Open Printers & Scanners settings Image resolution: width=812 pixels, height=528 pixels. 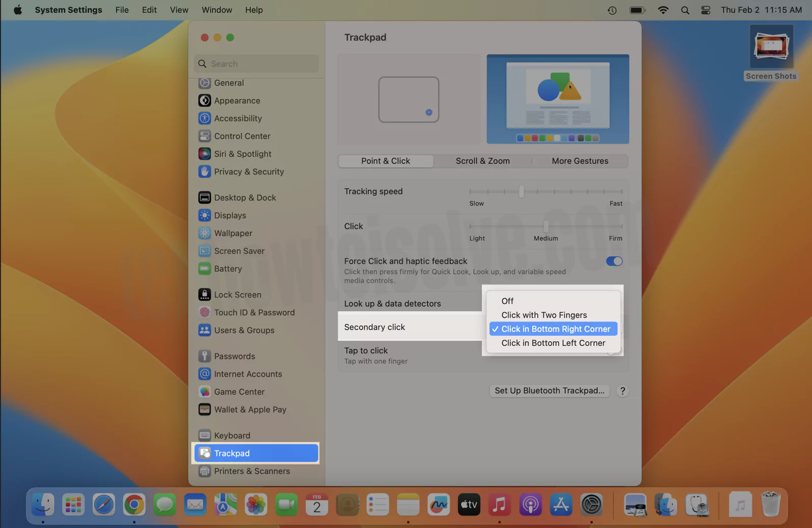point(256,472)
